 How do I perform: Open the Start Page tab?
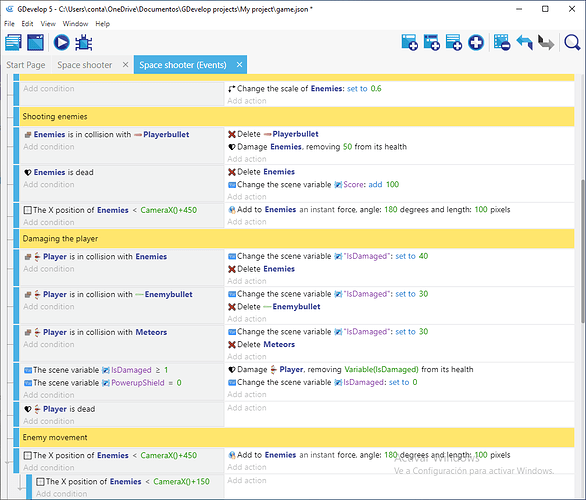[26, 65]
